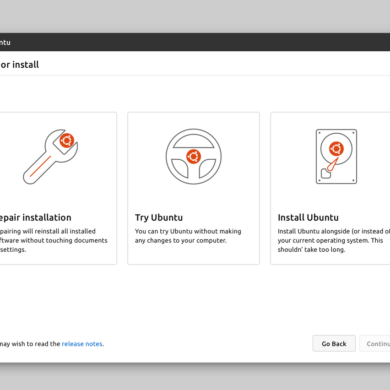Image resolution: width=390 pixels, height=390 pixels.
Task: Click the hard drive Install Ubuntu icon
Action: [336, 156]
